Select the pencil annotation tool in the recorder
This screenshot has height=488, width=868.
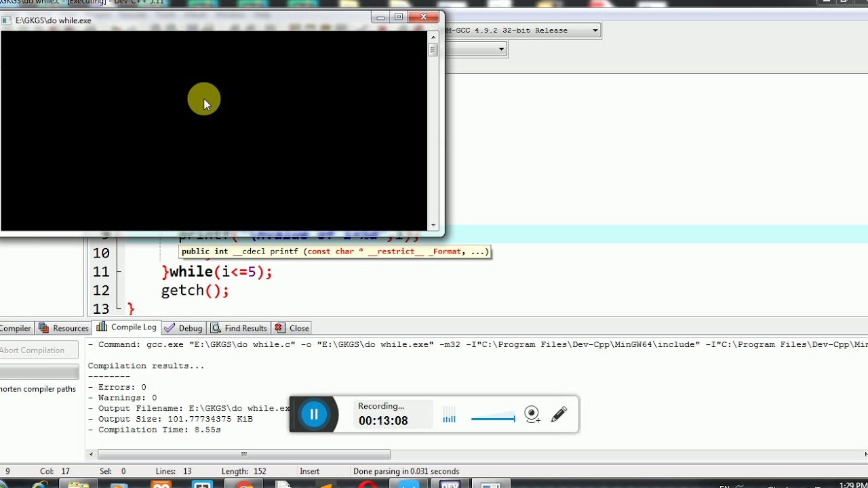pyautogui.click(x=559, y=414)
